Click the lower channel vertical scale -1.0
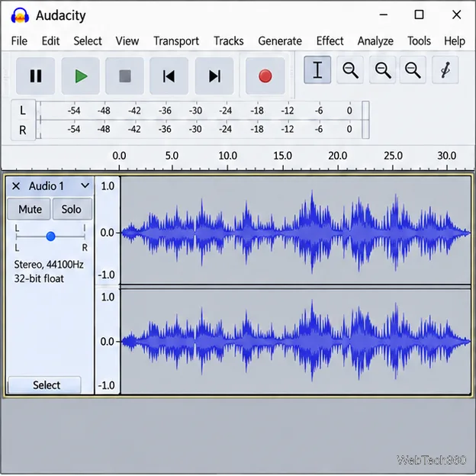The width and height of the screenshot is (476, 476). tap(107, 385)
